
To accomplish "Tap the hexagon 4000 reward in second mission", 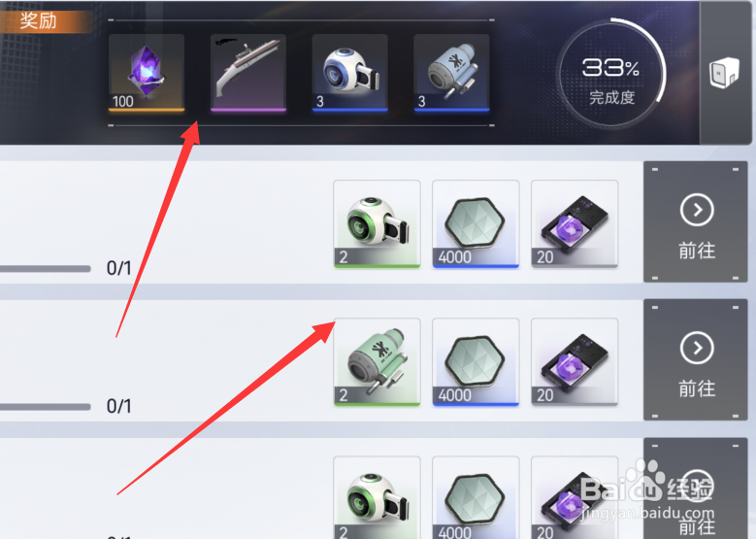I will (476, 362).
